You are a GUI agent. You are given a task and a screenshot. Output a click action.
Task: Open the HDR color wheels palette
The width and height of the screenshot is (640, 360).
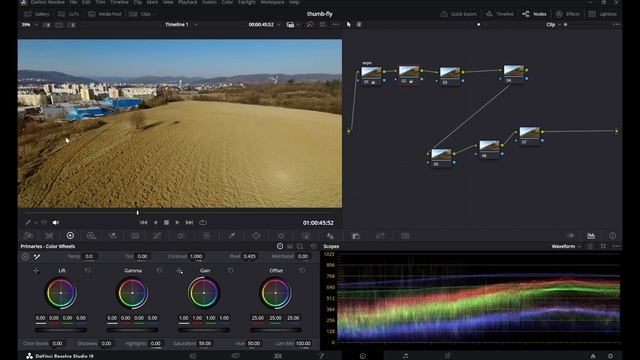(91, 236)
